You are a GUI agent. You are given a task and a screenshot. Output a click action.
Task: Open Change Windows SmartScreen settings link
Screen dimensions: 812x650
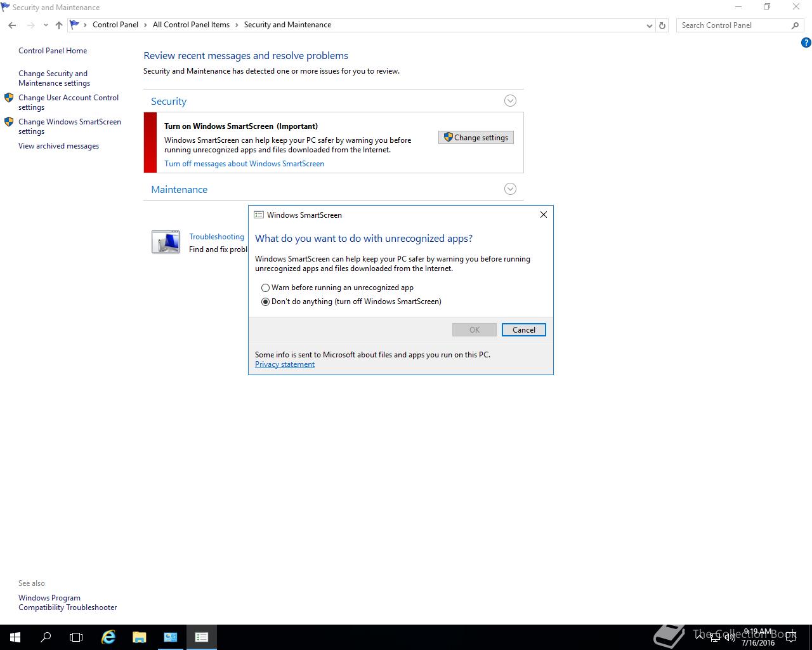click(70, 126)
